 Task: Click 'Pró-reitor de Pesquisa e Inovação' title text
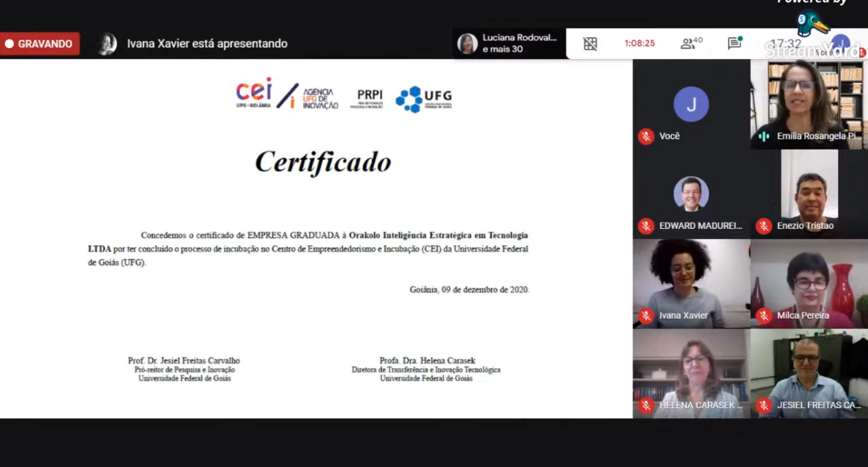pos(184,370)
